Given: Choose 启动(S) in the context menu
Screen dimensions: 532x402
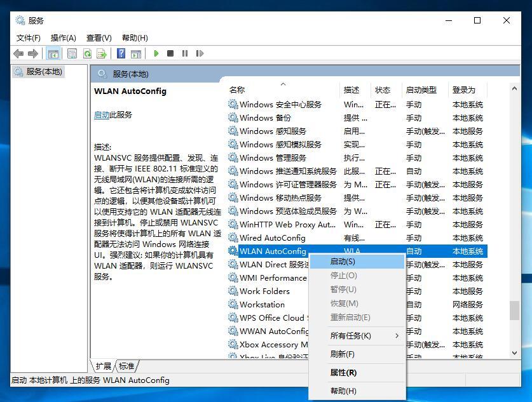Looking at the screenshot, I should click(343, 261).
